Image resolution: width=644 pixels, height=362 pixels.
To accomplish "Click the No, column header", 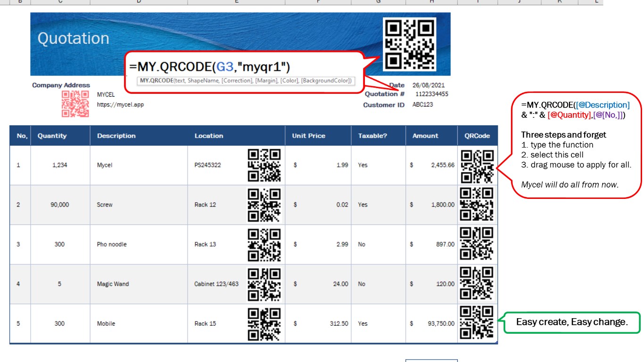I will [x=20, y=136].
